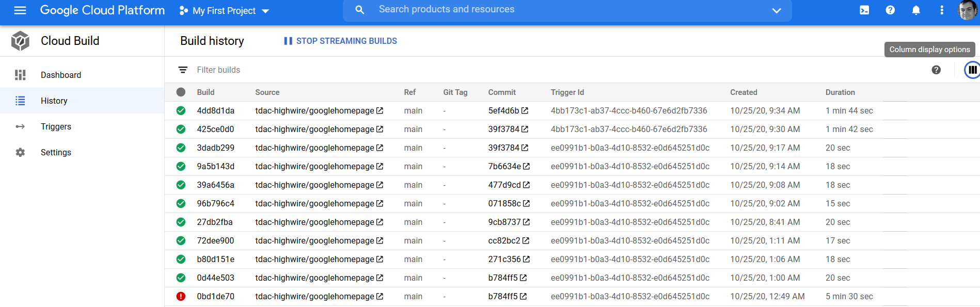The image size is (980, 307).
Task: Click success status icon for build 96b796c4
Action: pos(181,203)
